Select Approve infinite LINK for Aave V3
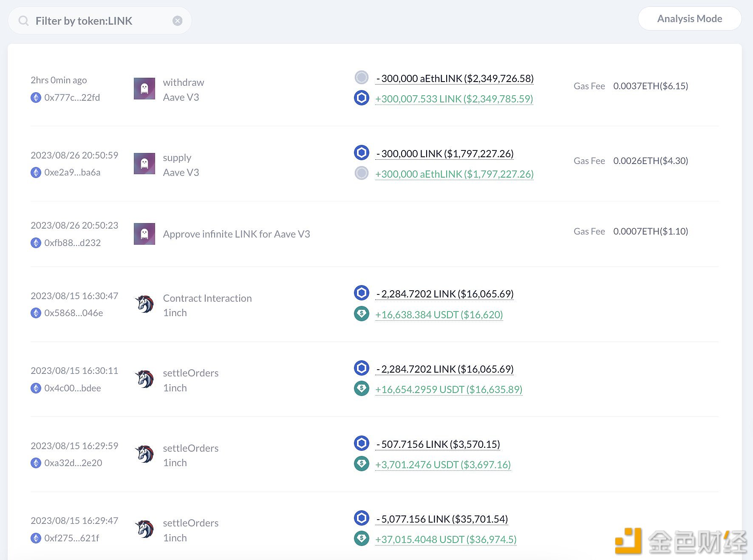The height and width of the screenshot is (560, 753). tap(237, 234)
